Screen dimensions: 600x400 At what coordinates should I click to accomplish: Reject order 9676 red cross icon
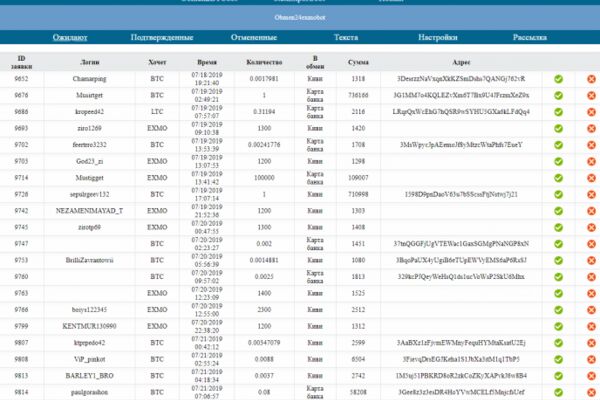click(592, 95)
